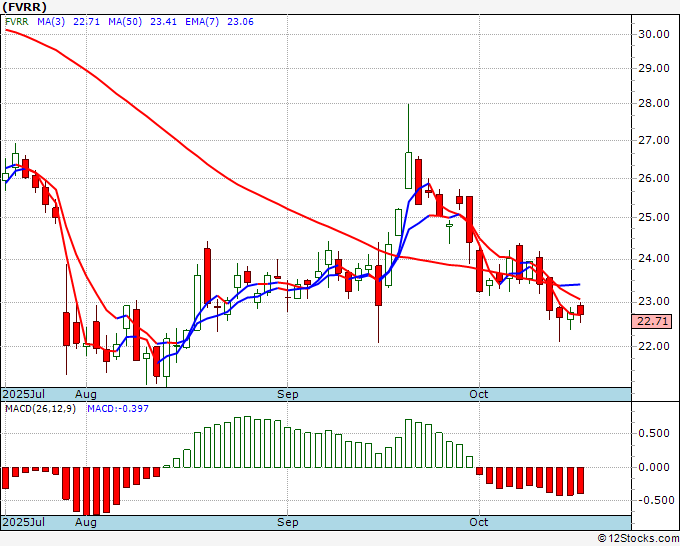
Task: Click the 29.00 price axis label
Action: tap(654, 69)
